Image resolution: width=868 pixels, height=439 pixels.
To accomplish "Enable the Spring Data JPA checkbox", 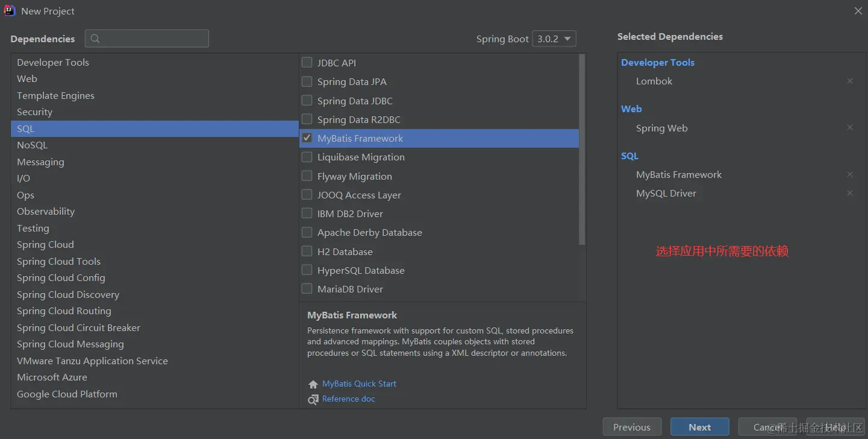I will [307, 81].
